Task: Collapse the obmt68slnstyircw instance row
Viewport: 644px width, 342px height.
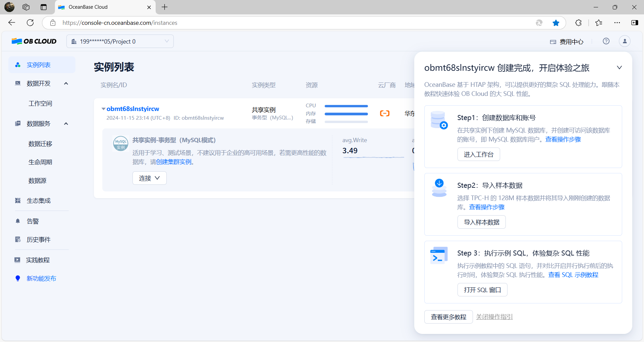Action: tap(103, 109)
